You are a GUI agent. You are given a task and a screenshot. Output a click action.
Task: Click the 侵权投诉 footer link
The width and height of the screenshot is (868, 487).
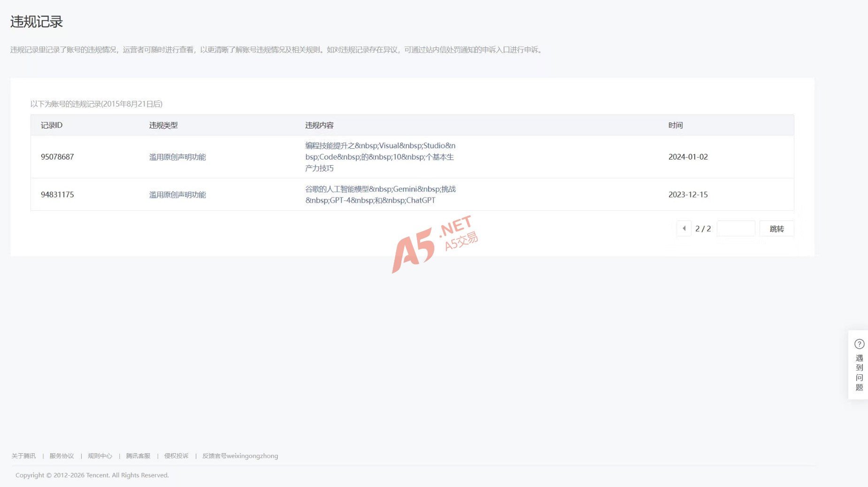point(176,456)
